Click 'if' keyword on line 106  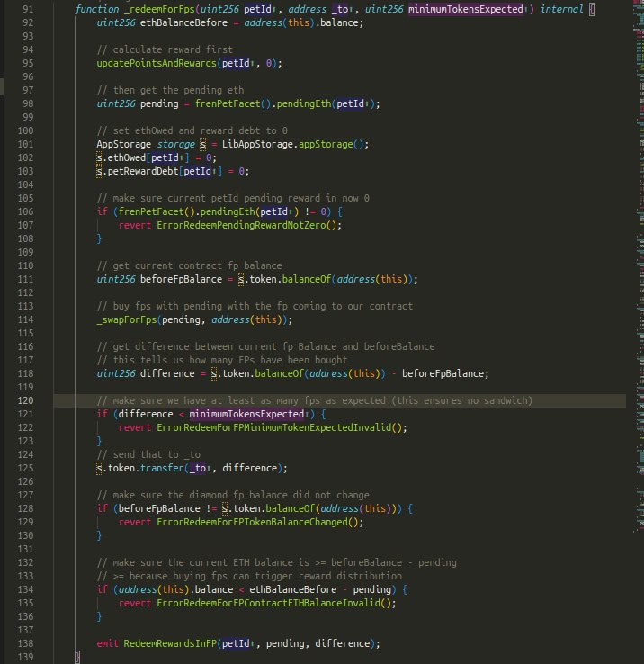tap(102, 211)
